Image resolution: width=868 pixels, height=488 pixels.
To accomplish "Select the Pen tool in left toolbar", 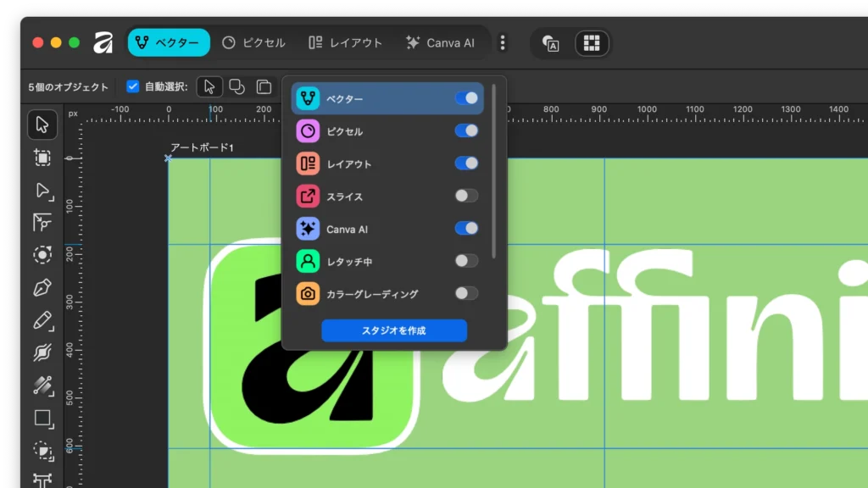I will 42,288.
